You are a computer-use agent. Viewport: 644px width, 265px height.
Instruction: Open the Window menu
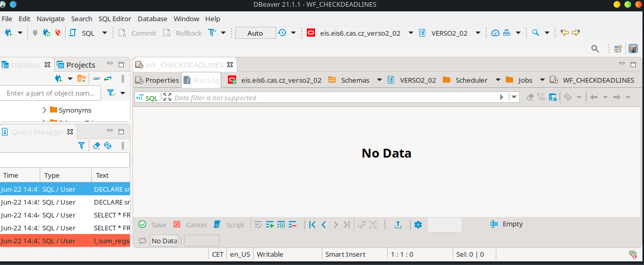point(186,19)
